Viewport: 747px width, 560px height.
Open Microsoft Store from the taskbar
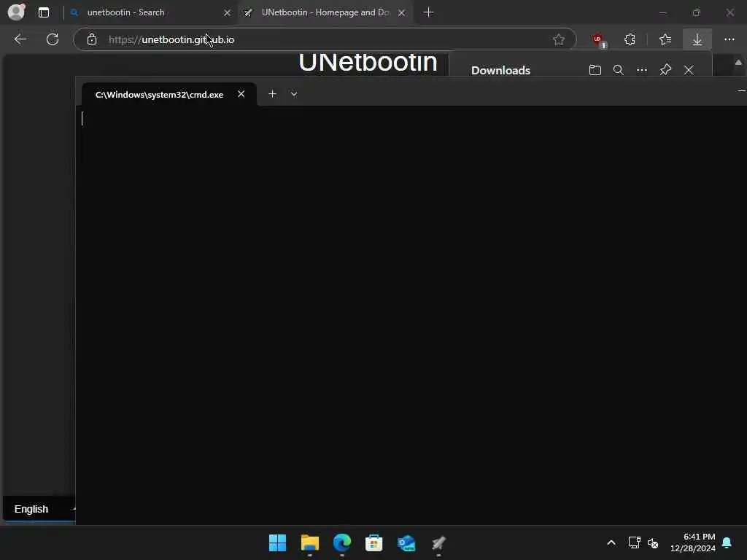(374, 542)
